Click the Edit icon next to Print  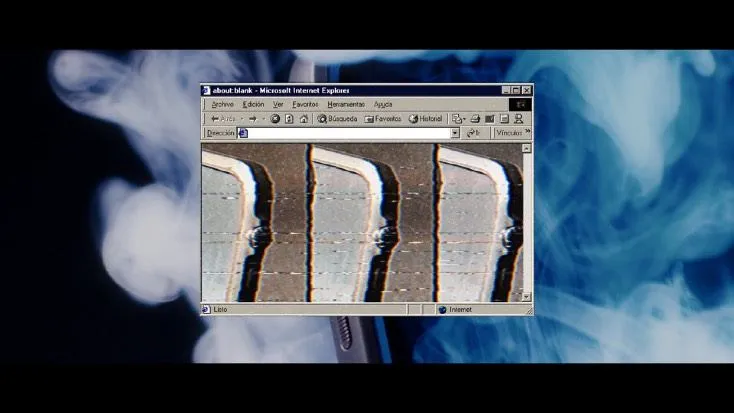pyautogui.click(x=490, y=119)
